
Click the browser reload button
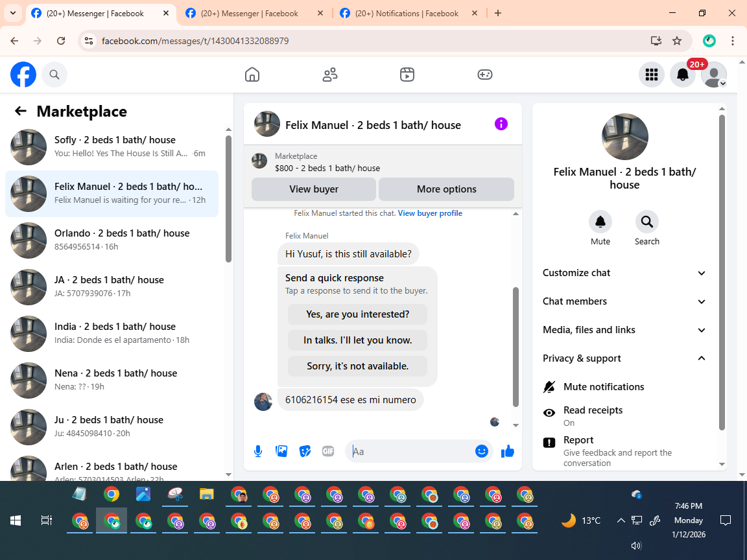(x=61, y=41)
